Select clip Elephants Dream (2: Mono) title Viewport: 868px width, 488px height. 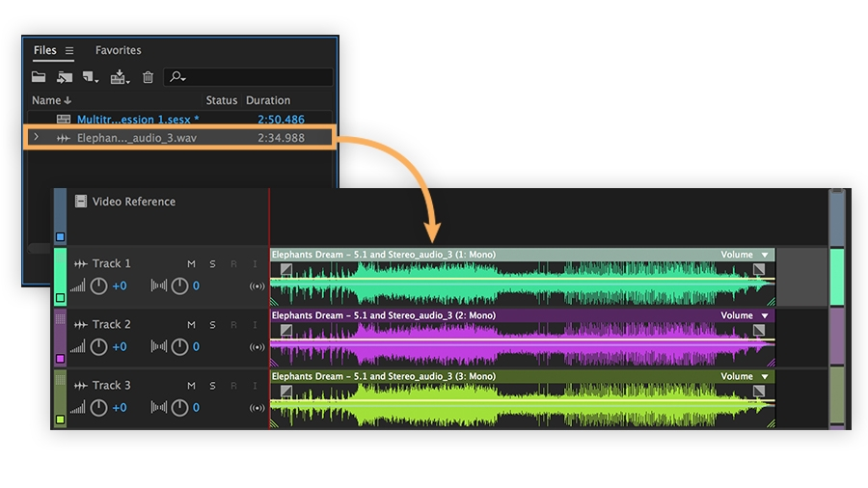tap(384, 315)
